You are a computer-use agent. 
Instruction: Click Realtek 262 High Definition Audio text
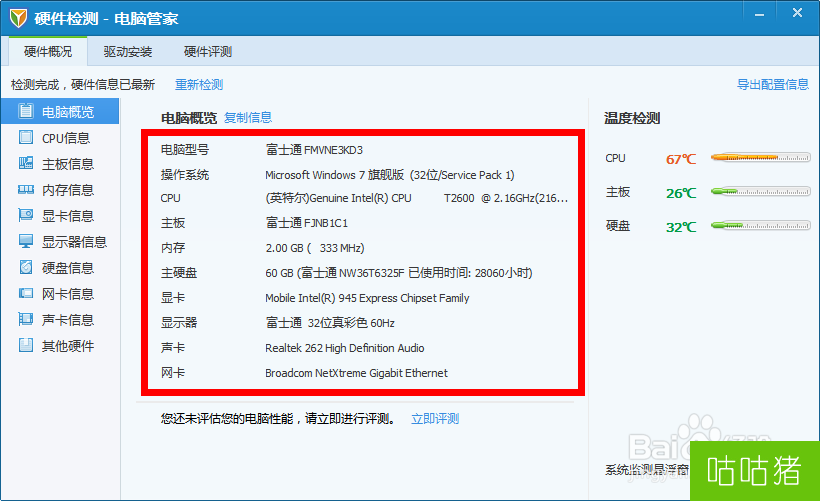click(345, 348)
